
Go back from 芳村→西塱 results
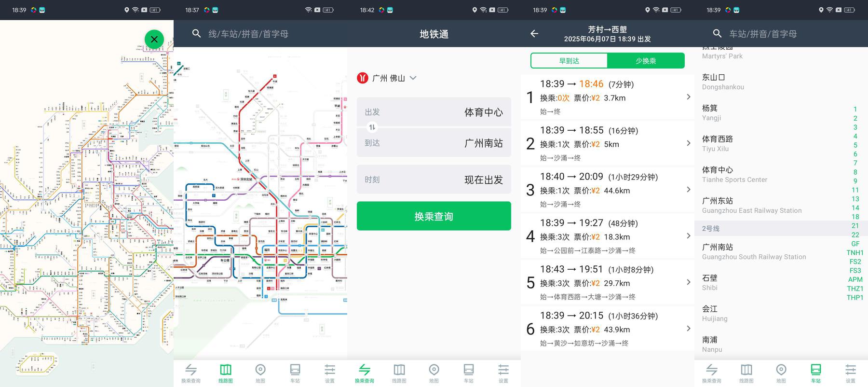pyautogui.click(x=534, y=33)
